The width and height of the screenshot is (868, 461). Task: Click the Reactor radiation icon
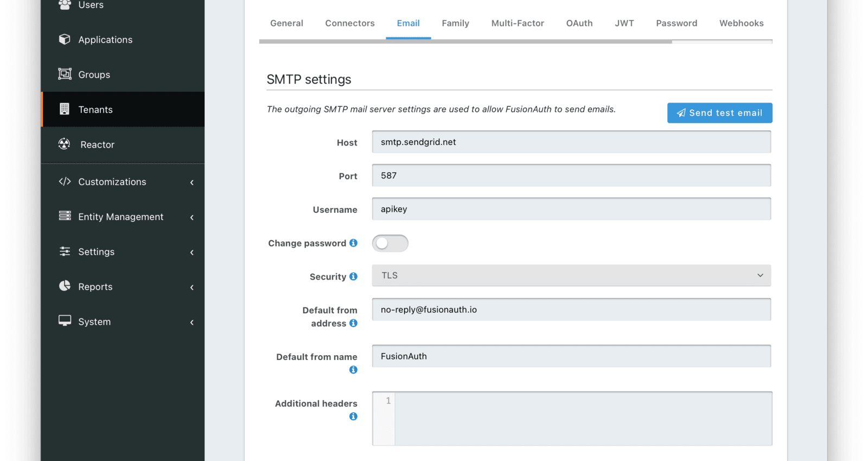tap(65, 144)
